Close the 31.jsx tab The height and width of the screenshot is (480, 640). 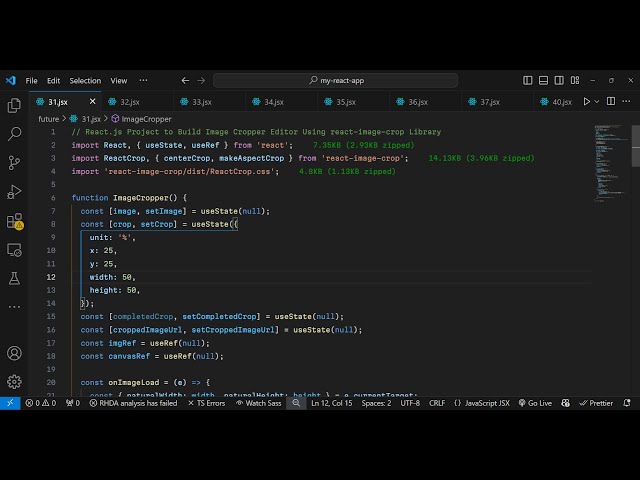click(95, 101)
